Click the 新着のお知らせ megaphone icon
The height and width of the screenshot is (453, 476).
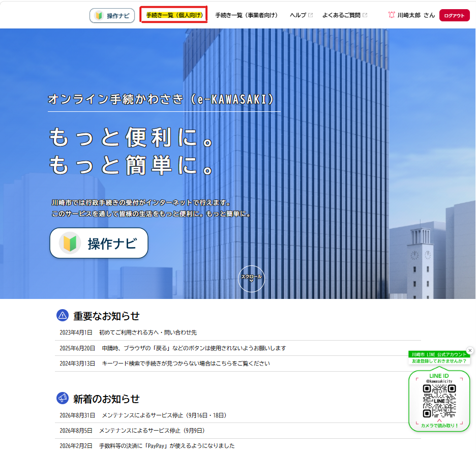(63, 398)
